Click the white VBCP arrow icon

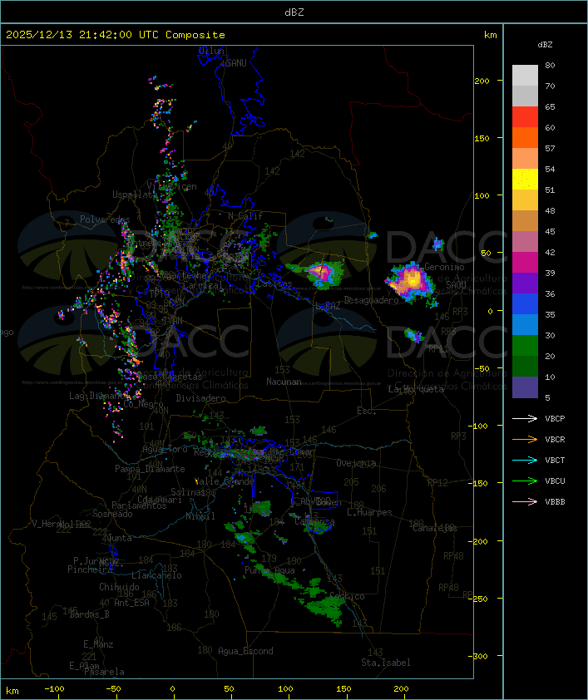tap(525, 418)
